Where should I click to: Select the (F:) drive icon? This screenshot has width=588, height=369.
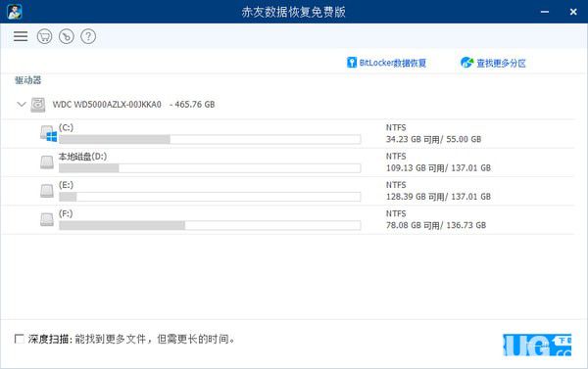47,219
